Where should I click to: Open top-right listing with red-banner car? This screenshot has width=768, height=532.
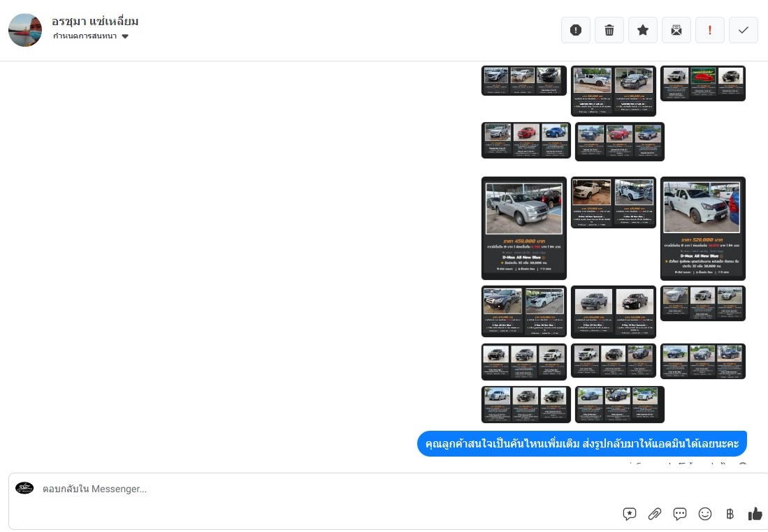click(703, 83)
